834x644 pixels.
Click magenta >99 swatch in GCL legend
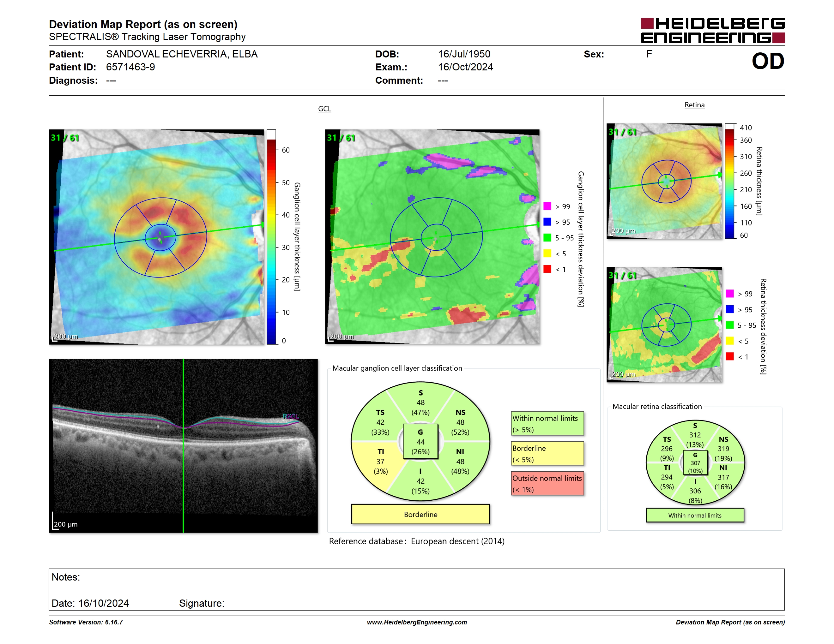pos(547,206)
